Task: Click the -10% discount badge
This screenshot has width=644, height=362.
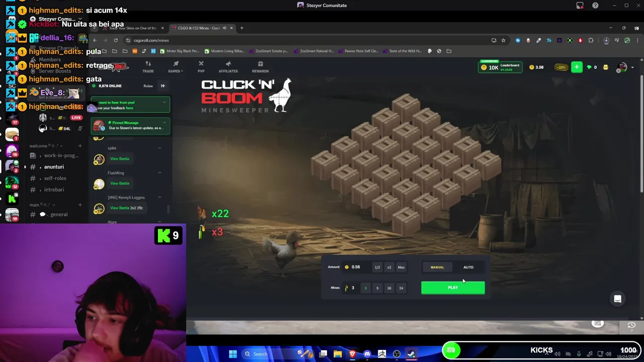Action: (561, 67)
